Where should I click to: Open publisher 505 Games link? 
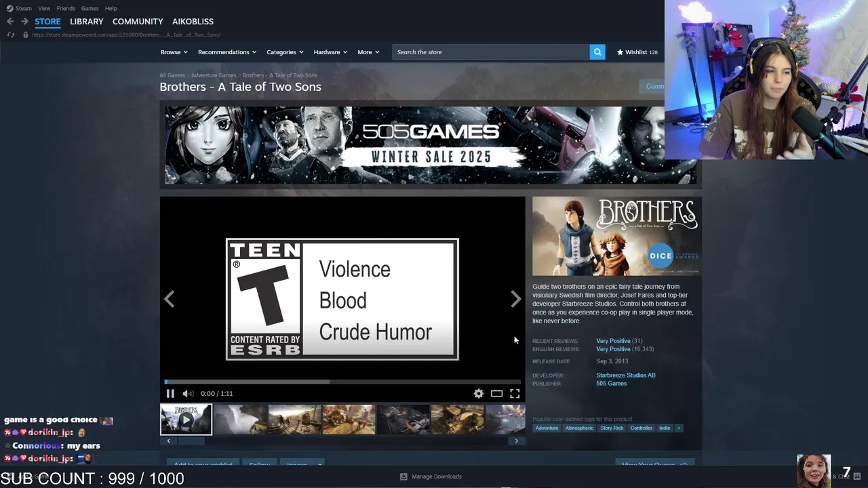[x=612, y=384]
